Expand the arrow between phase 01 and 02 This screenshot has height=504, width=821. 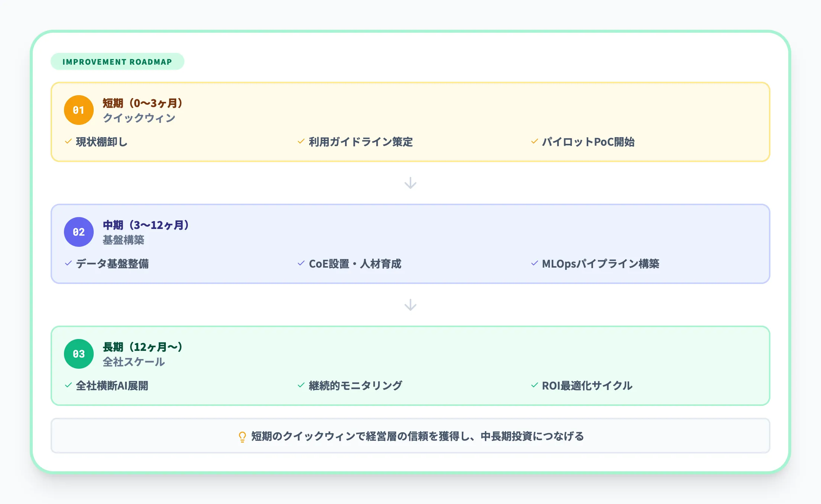(410, 182)
